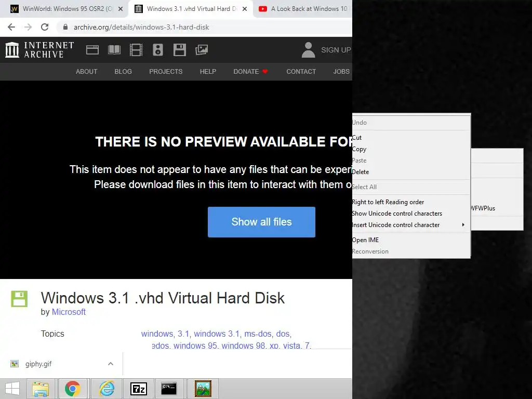
Task: Select Show Unicode control characters
Action: 411,214
